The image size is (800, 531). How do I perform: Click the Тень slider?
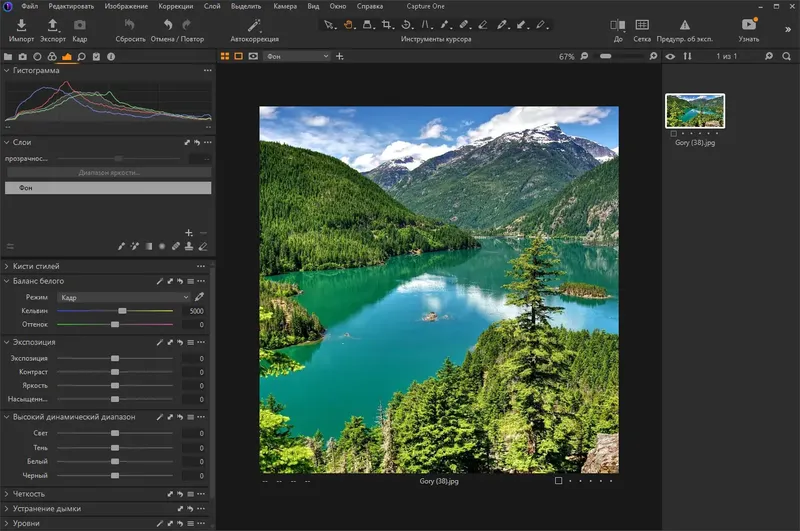pos(115,447)
